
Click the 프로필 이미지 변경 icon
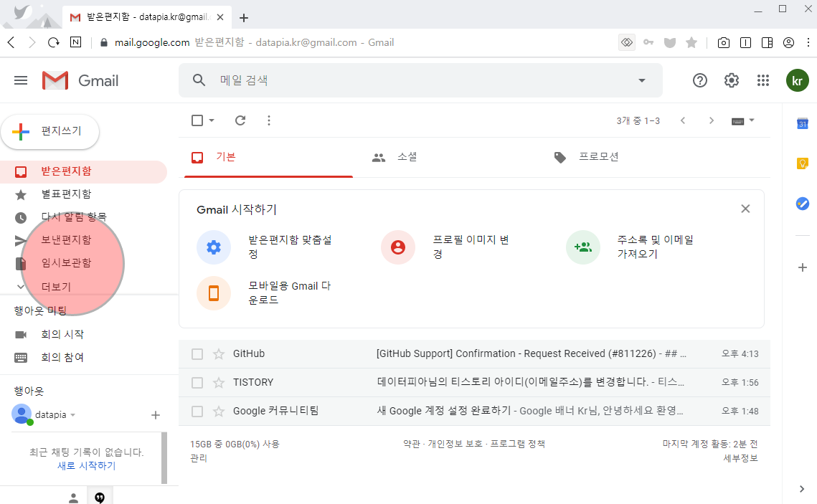[398, 247]
